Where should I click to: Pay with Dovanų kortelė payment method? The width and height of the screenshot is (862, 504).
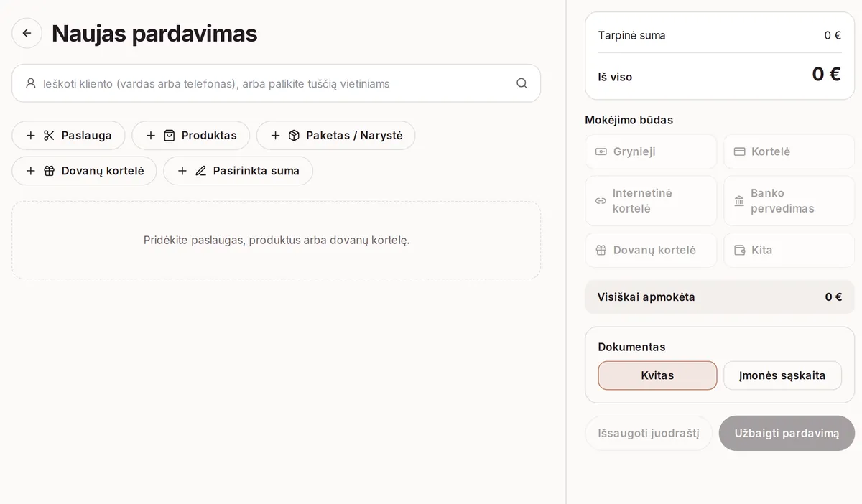(651, 250)
